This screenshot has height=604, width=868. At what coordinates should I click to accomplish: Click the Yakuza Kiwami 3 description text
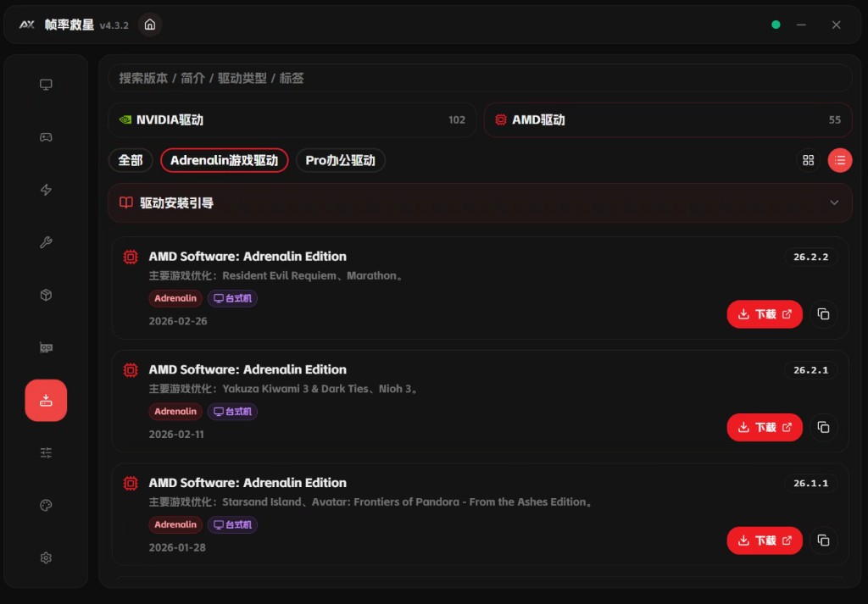[x=283, y=389]
